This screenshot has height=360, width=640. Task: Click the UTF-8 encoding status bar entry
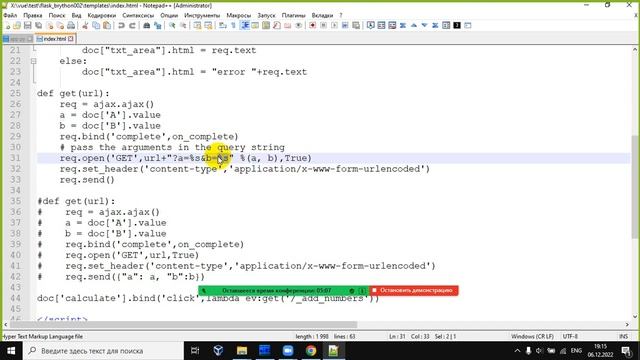point(570,336)
